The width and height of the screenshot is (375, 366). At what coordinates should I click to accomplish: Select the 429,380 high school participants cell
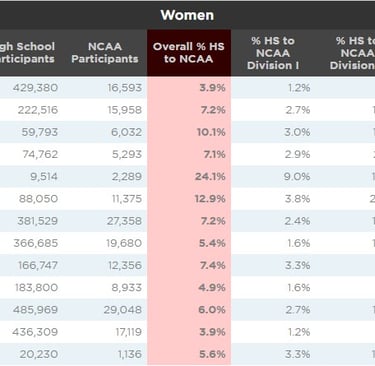click(35, 88)
